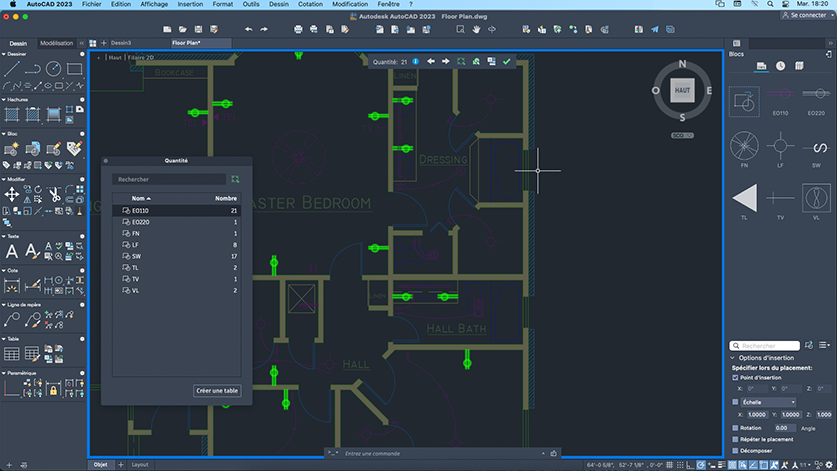837x471 pixels.
Task: Switch to the Layout tab
Action: click(140, 465)
